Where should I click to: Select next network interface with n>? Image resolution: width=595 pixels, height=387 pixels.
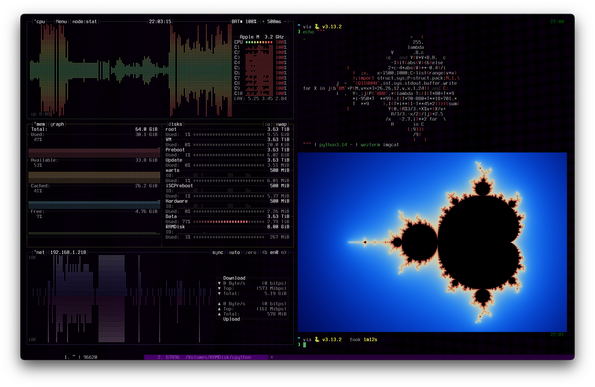(x=283, y=252)
